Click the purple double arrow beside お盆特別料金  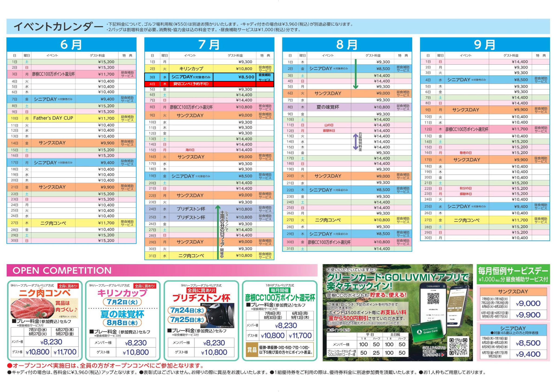click(355, 142)
